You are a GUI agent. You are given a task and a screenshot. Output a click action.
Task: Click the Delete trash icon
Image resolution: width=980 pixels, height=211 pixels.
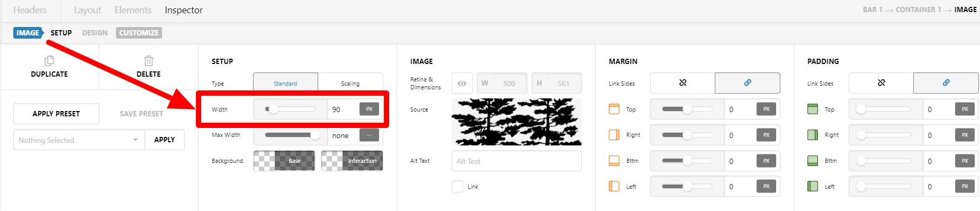click(149, 61)
